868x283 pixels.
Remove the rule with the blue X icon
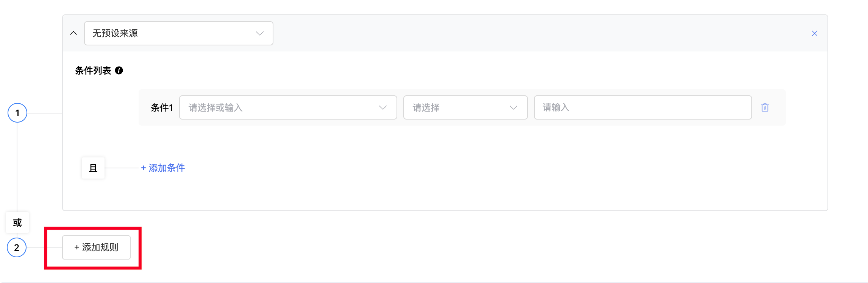coord(814,33)
